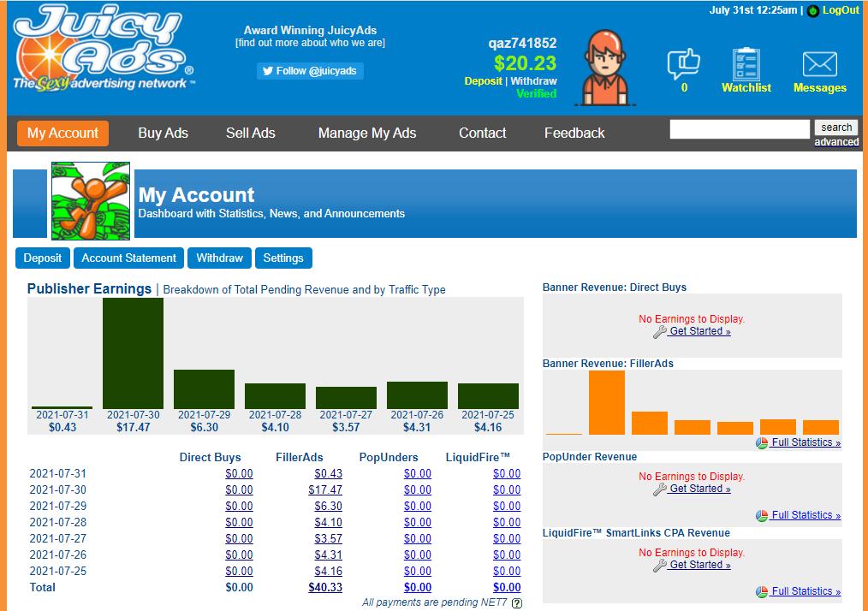Open the PopUnders total $0.00 link
Screen dimensions: 868x611
[x=418, y=588]
